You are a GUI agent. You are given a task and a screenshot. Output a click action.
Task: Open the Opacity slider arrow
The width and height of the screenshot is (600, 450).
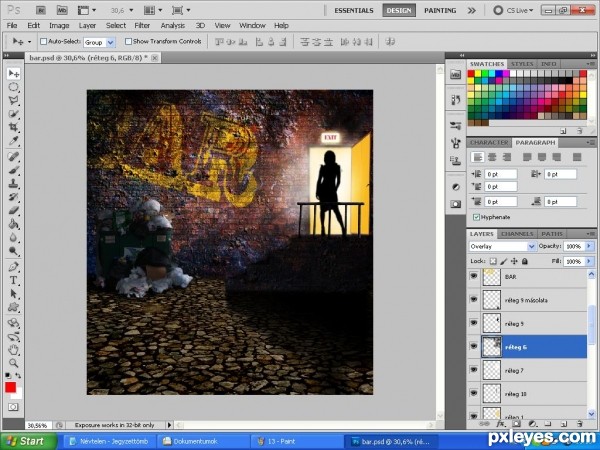[589, 246]
